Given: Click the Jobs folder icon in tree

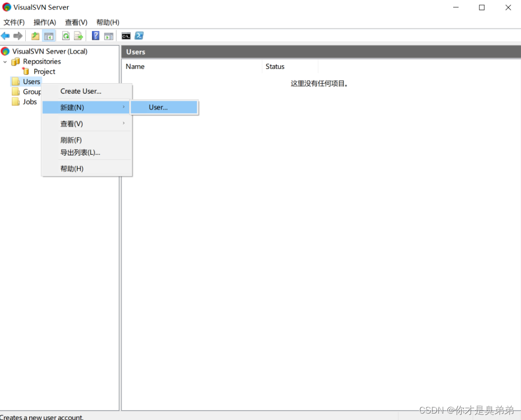Looking at the screenshot, I should (x=16, y=102).
